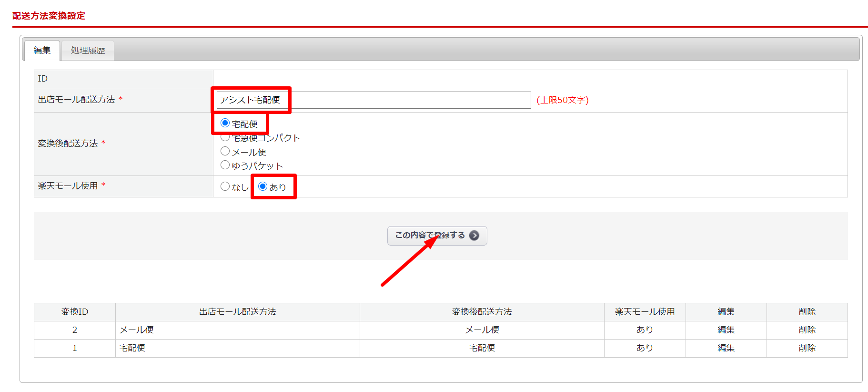Screen dimensions: 868x392
Task: Click the 楽天モール使用 form label
Action: point(68,186)
